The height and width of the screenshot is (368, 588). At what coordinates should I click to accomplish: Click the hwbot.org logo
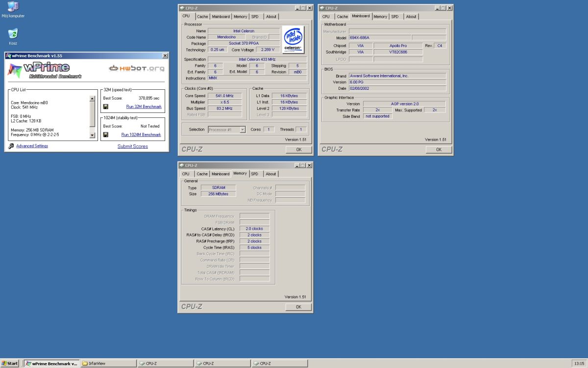(x=137, y=68)
